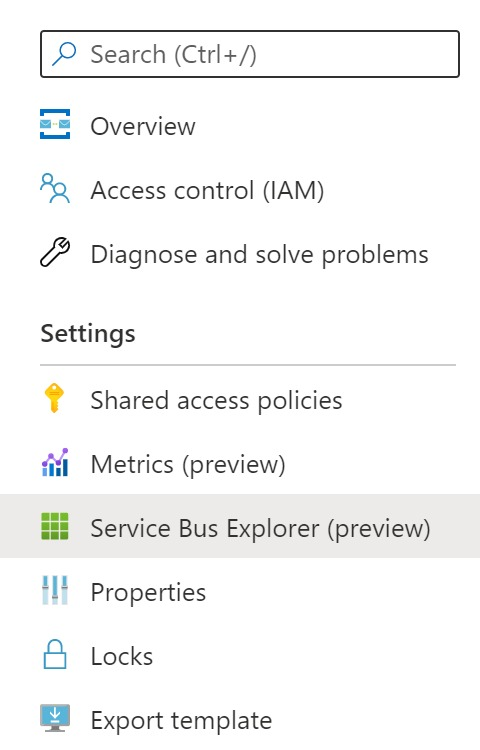Open the Properties settings page
This screenshot has width=480, height=750.
[x=240, y=592]
